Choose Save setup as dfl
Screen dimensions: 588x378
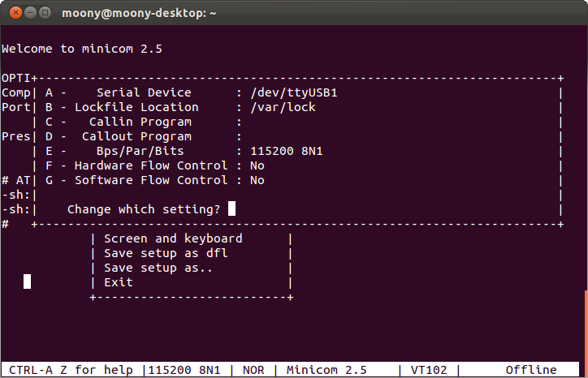[166, 253]
